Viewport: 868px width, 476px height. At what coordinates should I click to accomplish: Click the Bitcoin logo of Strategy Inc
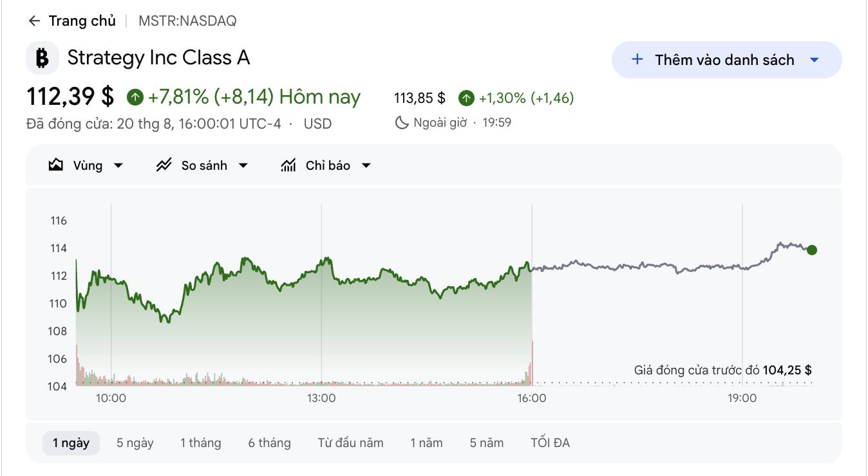coord(42,58)
